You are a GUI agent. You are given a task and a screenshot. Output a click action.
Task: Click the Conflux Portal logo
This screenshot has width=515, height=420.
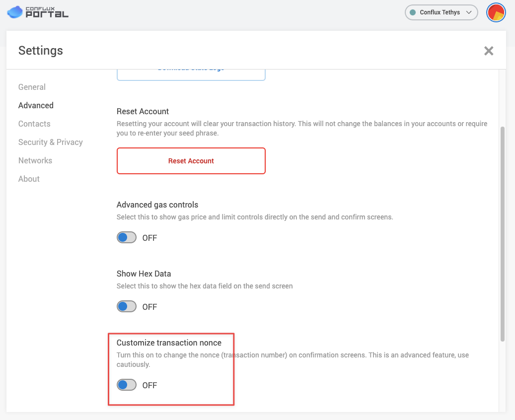(x=37, y=12)
